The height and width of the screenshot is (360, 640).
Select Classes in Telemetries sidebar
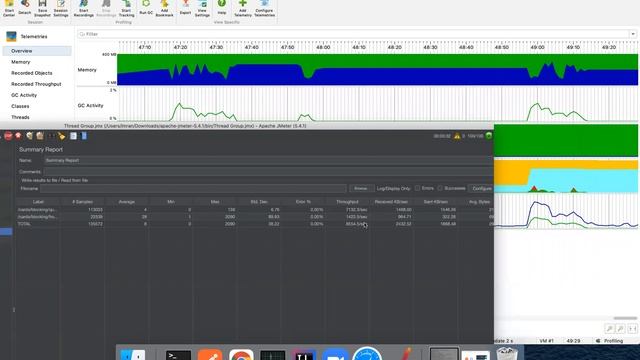20,106
